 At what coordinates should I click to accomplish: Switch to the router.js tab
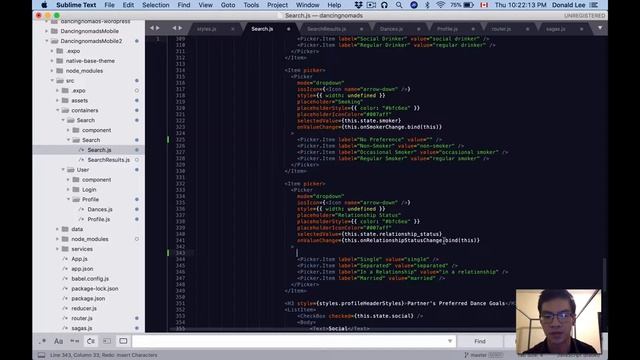pos(501,29)
